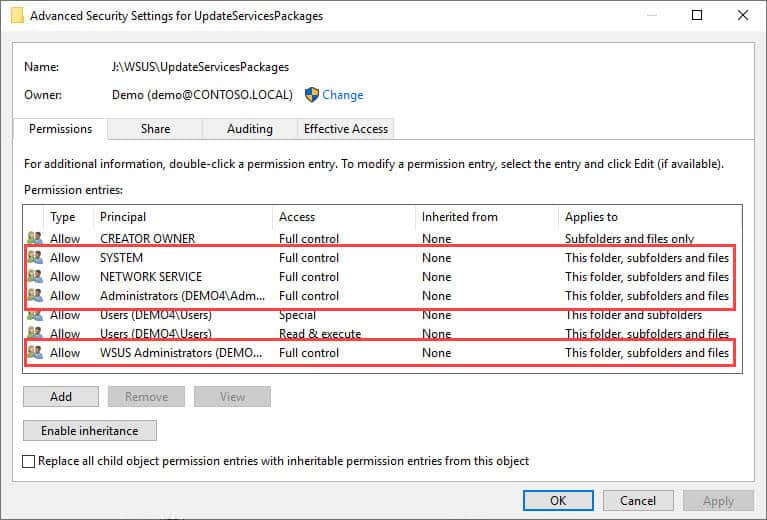Screen dimensions: 767x520
Task: Click the Remove button
Action: pyautogui.click(x=146, y=397)
